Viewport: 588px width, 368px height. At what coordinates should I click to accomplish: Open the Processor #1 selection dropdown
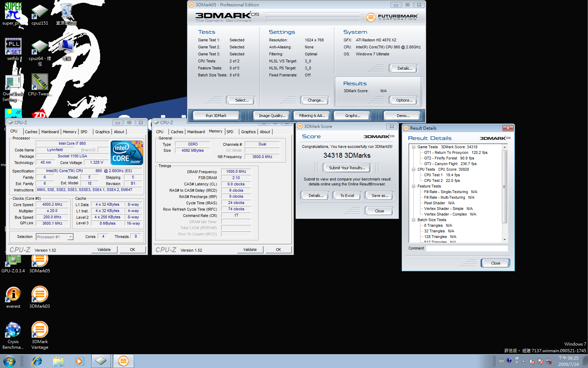70,237
